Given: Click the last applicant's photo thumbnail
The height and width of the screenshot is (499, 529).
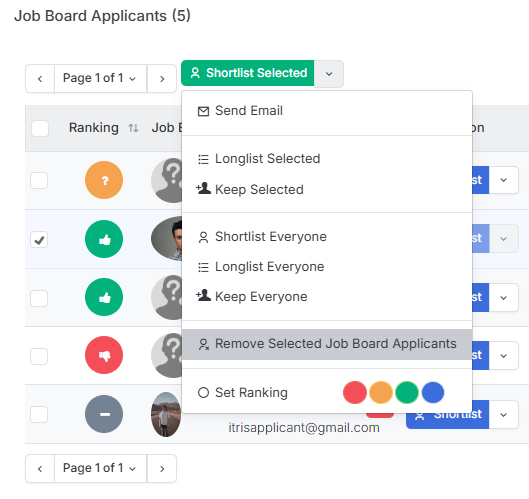Looking at the screenshot, I should click(166, 414).
